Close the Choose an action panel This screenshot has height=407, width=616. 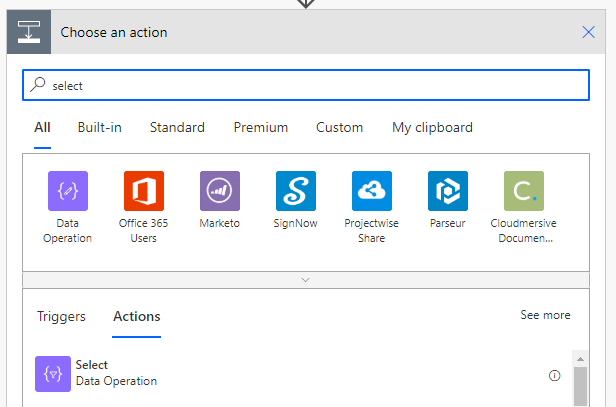tap(588, 32)
